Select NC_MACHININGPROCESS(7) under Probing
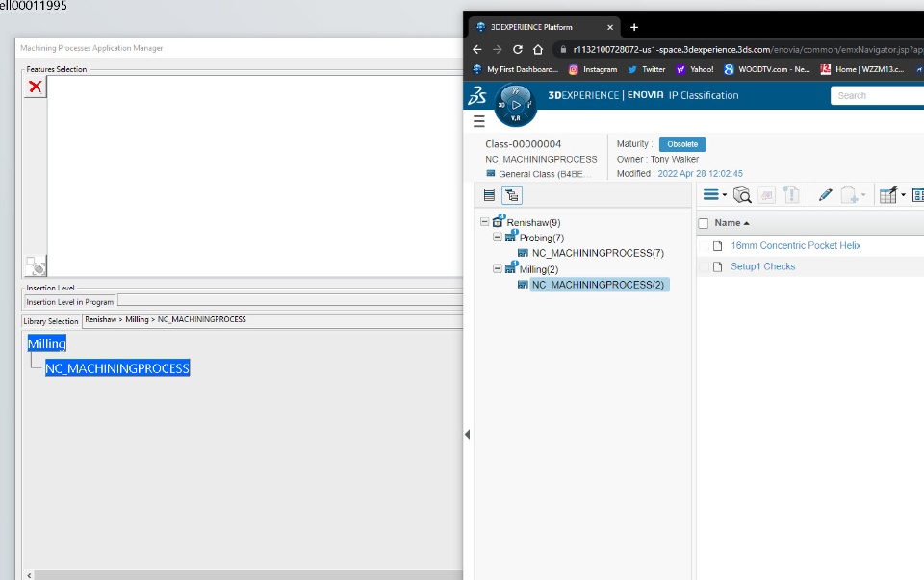The width and height of the screenshot is (924, 580). point(598,253)
